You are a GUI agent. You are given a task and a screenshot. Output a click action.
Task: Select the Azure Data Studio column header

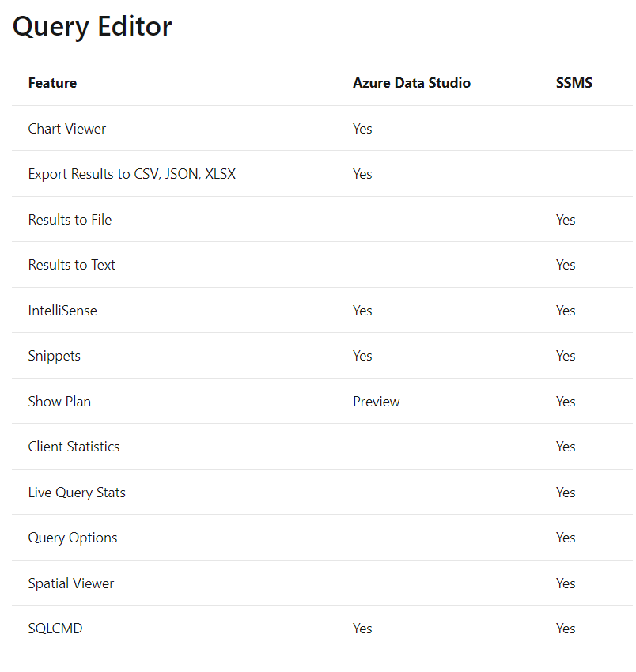pyautogui.click(x=411, y=83)
